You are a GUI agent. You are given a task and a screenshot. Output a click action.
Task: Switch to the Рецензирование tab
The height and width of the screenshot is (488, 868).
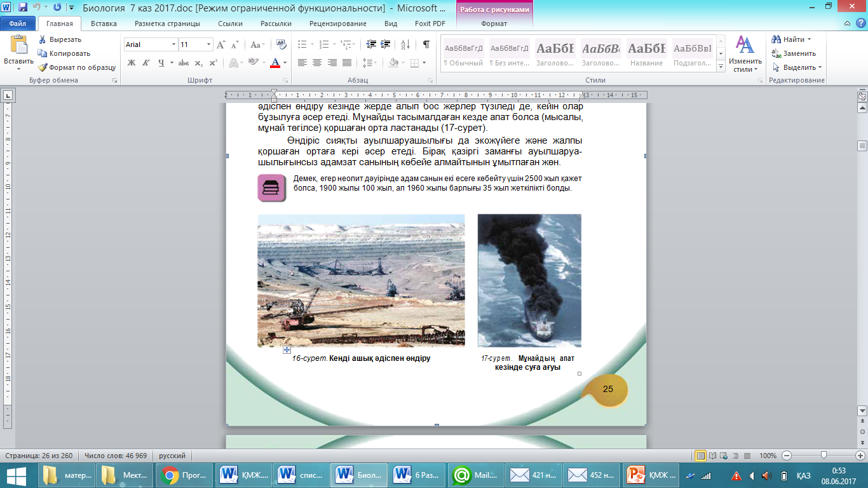point(337,24)
